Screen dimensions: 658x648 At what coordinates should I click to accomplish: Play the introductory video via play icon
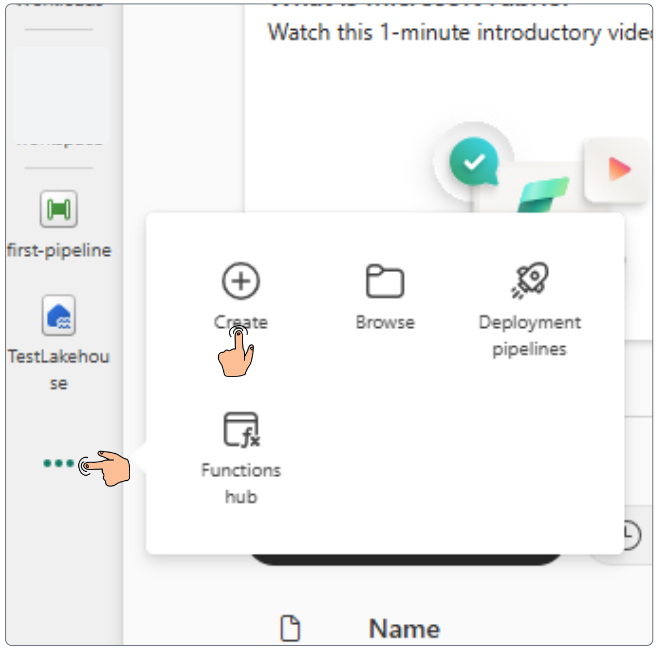[x=619, y=169]
